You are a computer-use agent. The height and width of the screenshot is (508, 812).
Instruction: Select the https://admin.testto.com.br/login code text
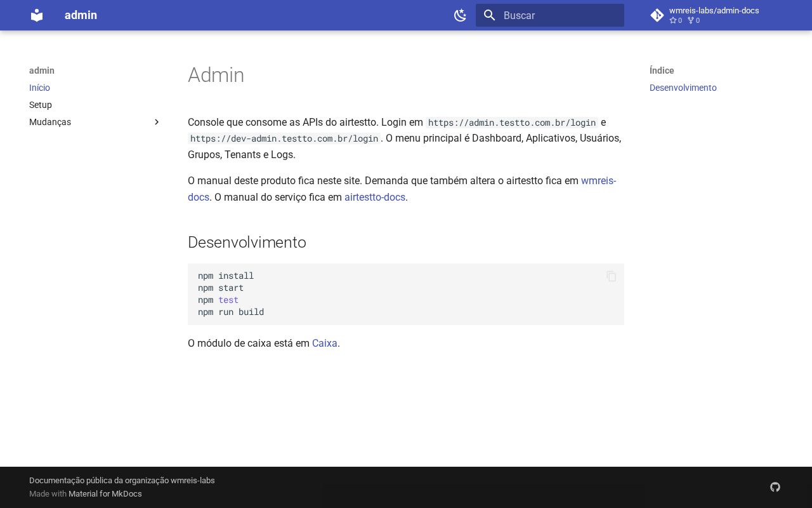tap(512, 123)
